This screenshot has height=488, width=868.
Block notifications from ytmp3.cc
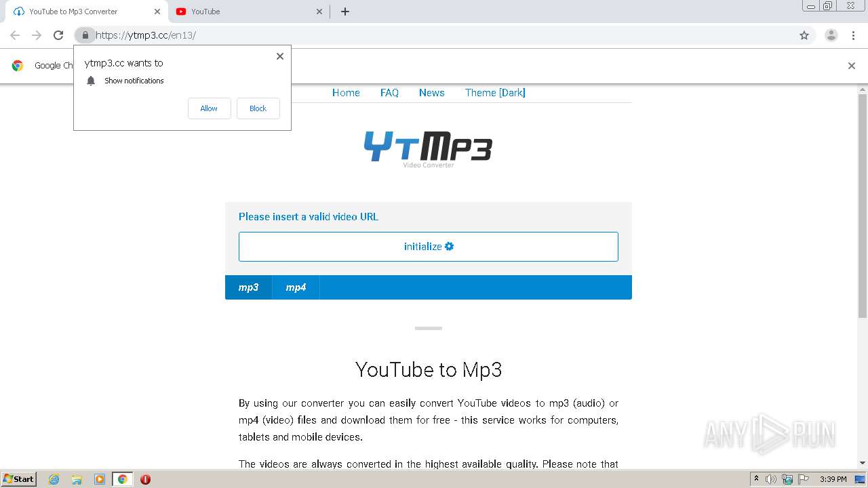(258, 108)
